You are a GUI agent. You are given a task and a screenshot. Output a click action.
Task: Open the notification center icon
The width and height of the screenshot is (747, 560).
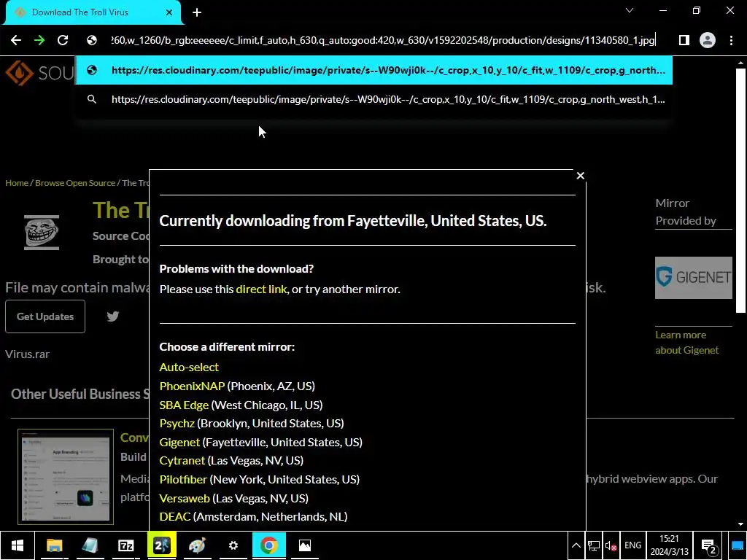pos(709,546)
